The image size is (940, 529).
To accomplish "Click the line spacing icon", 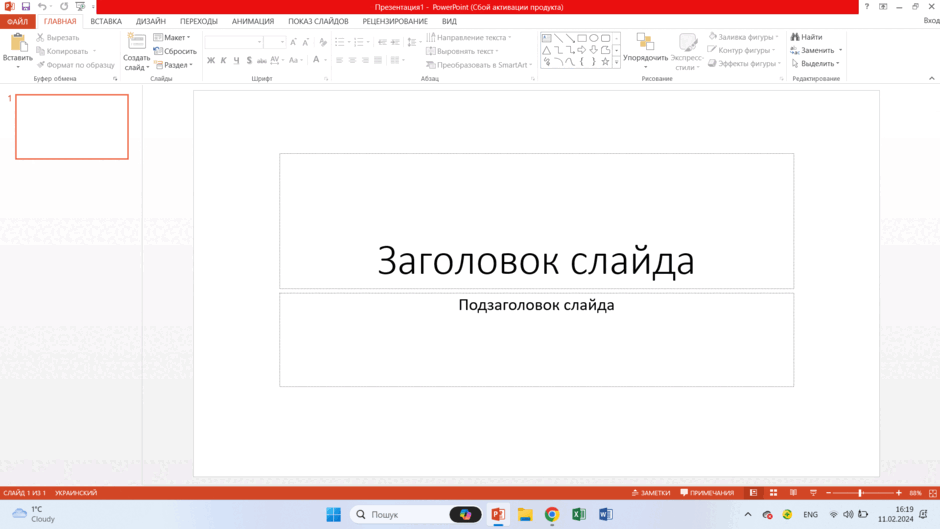I will click(412, 42).
